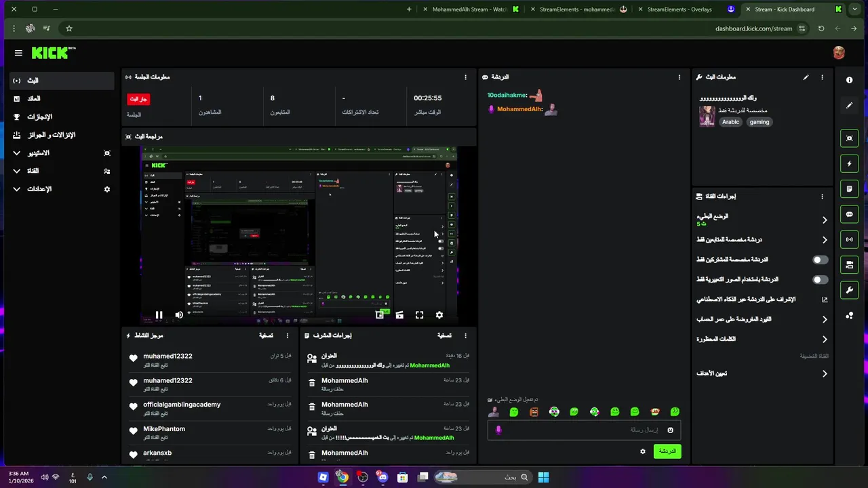Image resolution: width=868 pixels, height=488 pixels.
Task: Edit stream info with panel pencil icon
Action: [806, 77]
